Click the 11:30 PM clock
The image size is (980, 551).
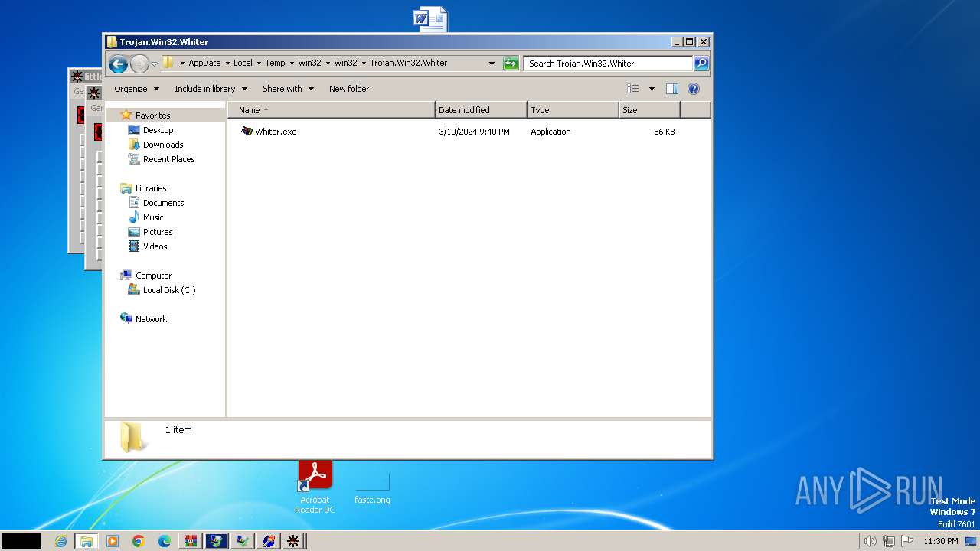[x=940, y=541]
